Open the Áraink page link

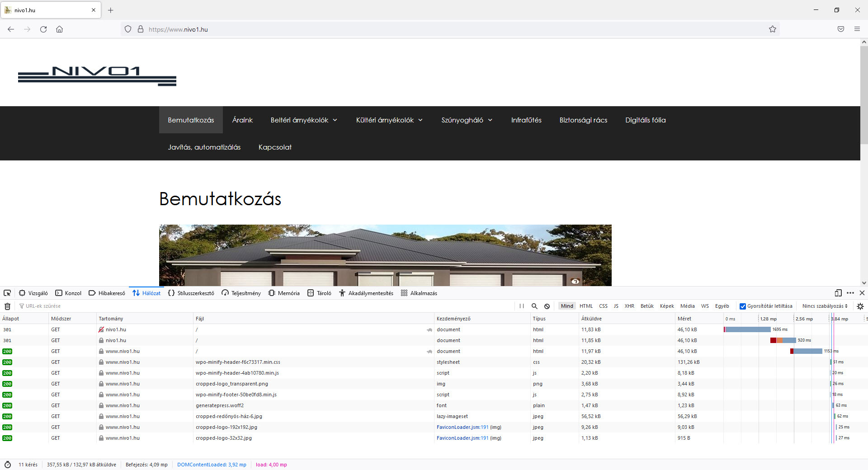pyautogui.click(x=242, y=120)
